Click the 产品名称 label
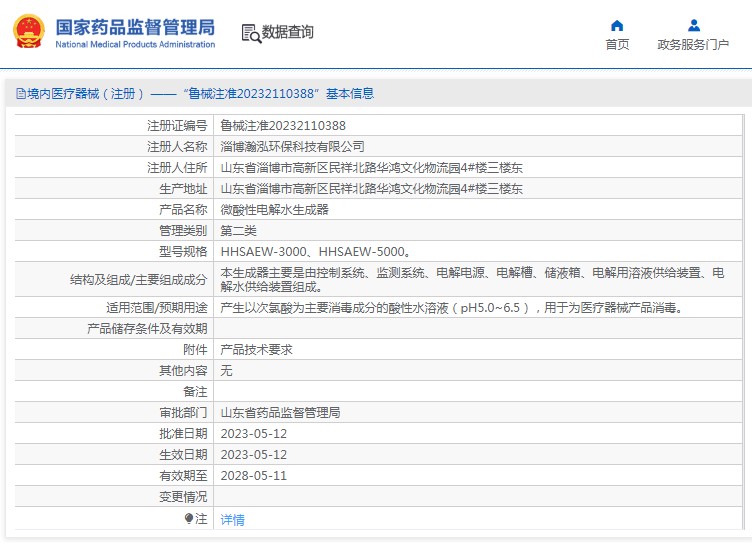Image resolution: width=752 pixels, height=543 pixels. [183, 210]
